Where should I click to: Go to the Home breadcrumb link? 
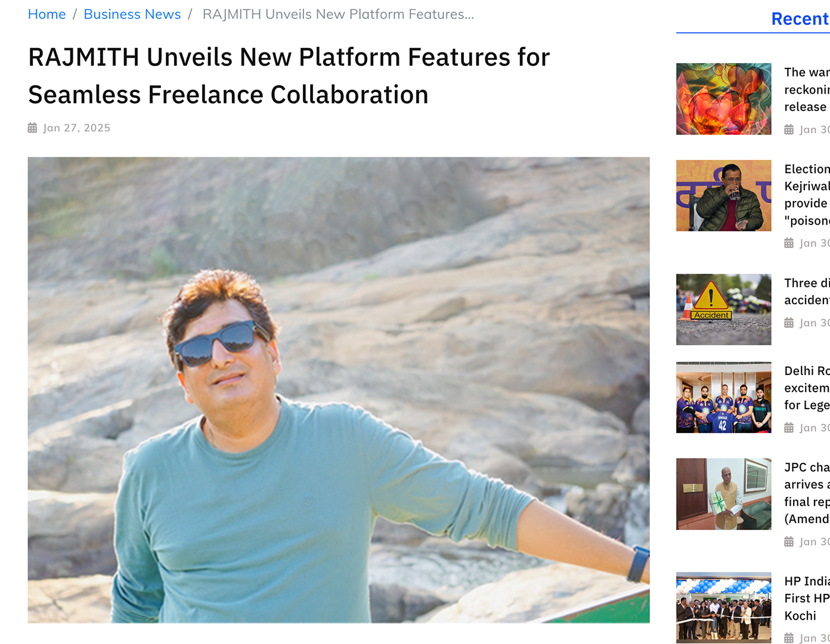tap(47, 14)
